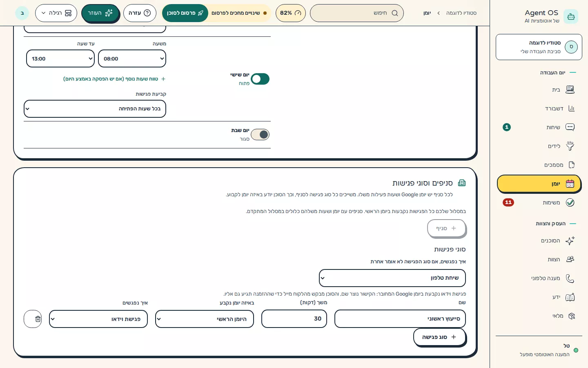Click the search magnifier icon
588x368 pixels.
[394, 13]
